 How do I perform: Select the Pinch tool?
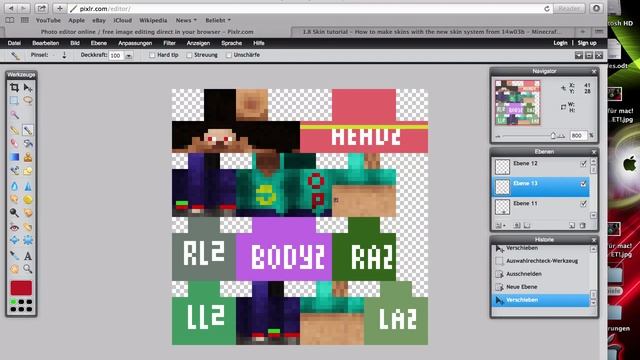point(28,240)
